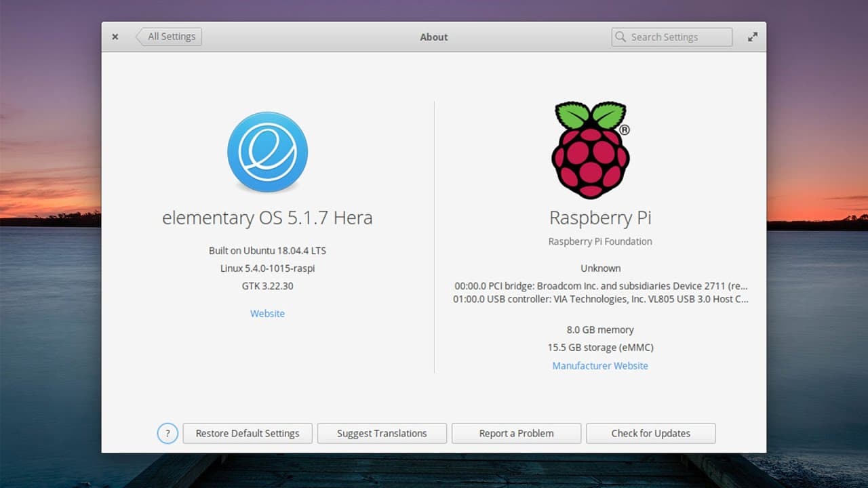Maximize the About window using the arrows icon

pos(753,37)
